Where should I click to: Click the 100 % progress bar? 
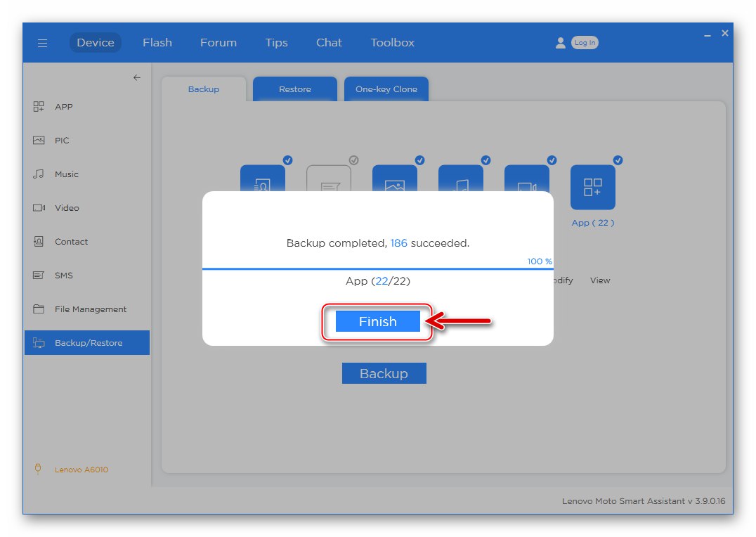point(377,268)
